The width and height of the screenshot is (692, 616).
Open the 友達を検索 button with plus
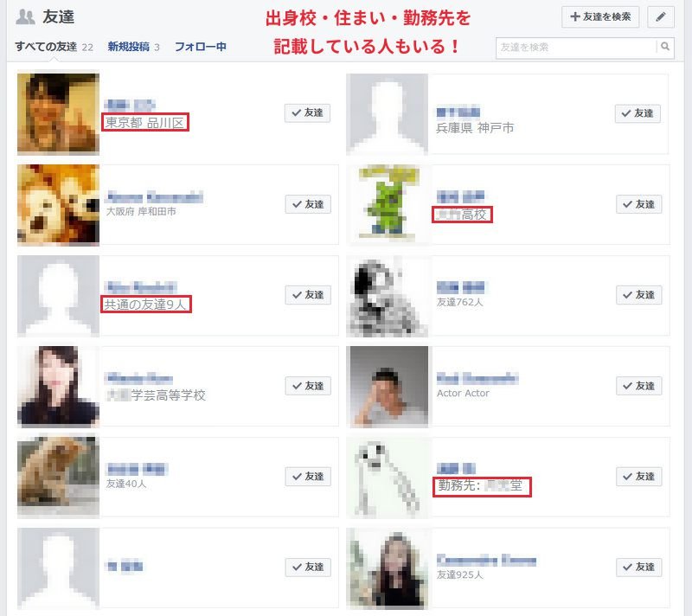click(600, 17)
